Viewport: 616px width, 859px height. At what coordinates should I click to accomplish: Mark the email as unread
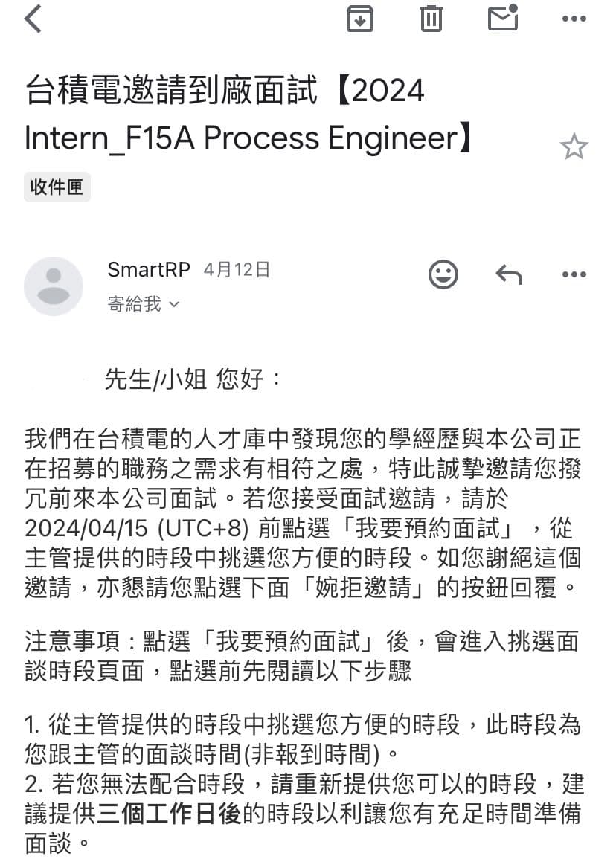[501, 19]
